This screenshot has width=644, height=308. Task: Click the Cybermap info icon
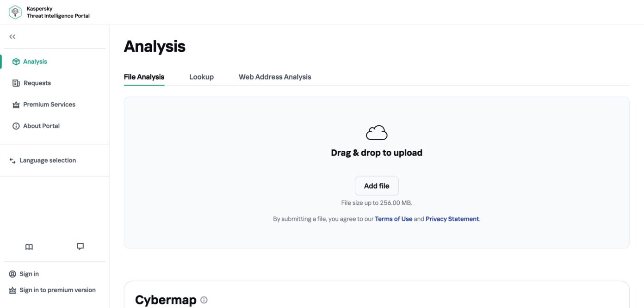coord(204,300)
